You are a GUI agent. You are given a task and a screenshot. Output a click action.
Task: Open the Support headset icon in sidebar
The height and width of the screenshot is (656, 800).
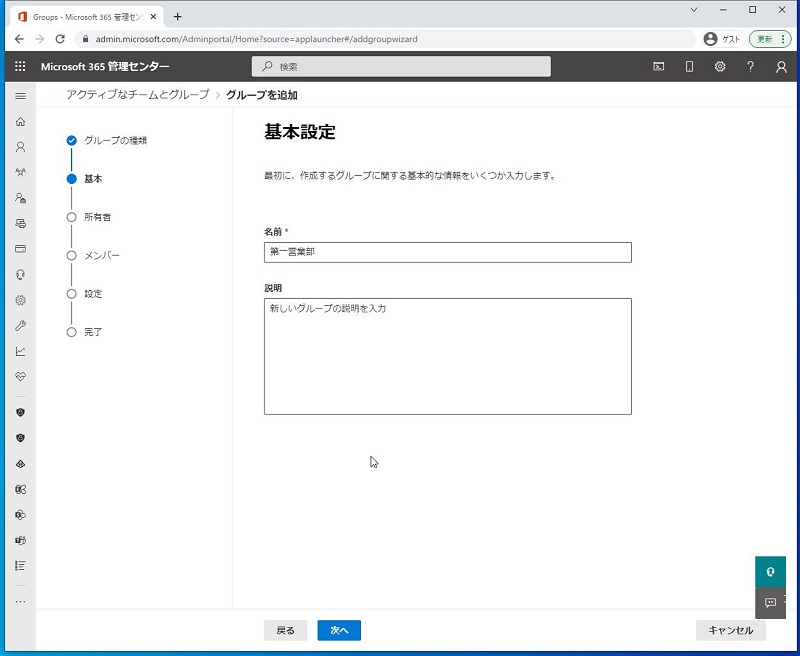pyautogui.click(x=20, y=274)
